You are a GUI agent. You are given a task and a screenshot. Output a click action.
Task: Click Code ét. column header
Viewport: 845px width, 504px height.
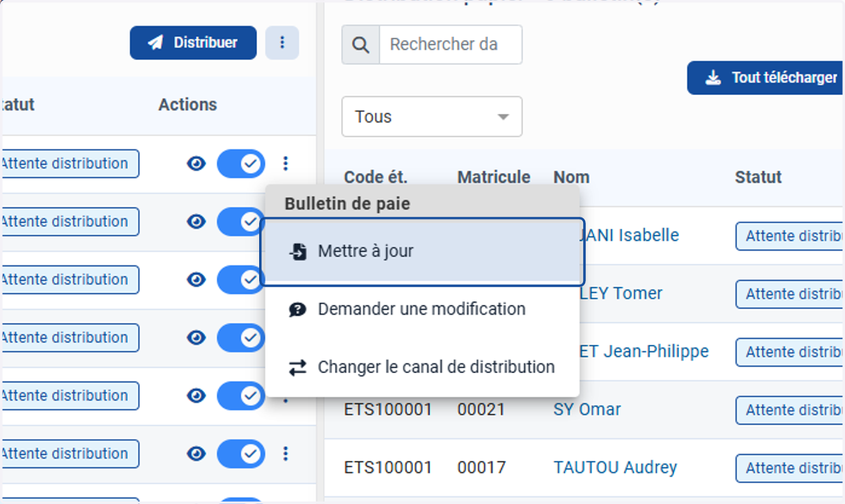(x=375, y=177)
